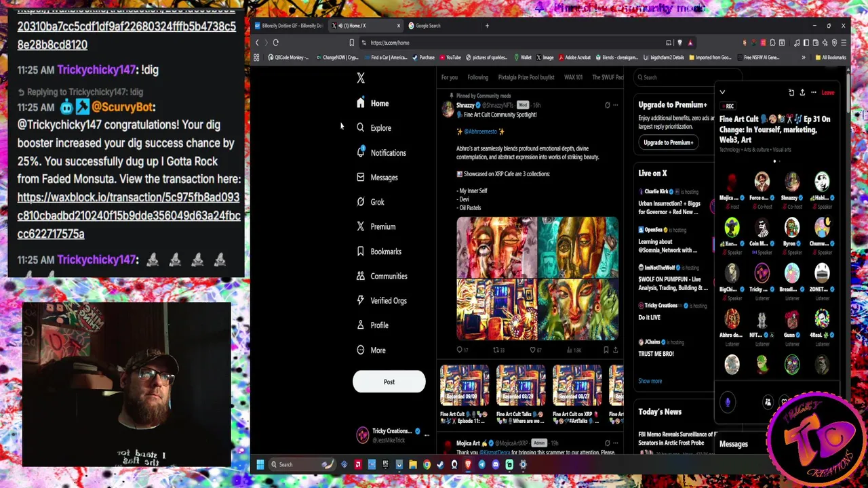Open Premium in the X sidebar

376,226
